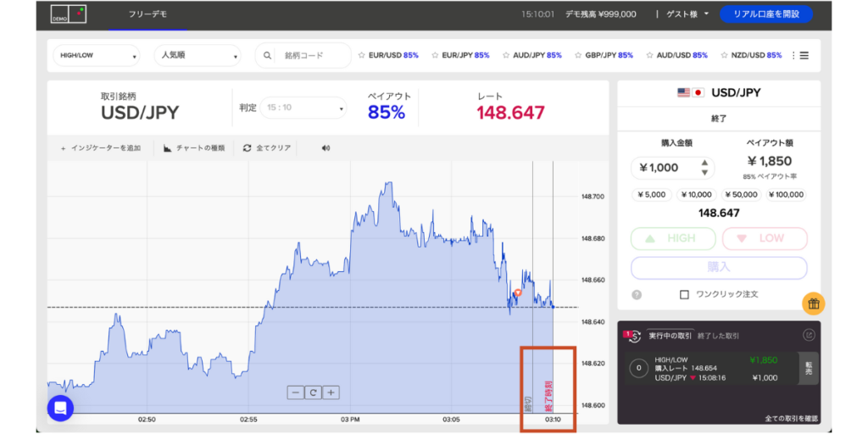Open the HIGH/LOW trade type dropdown

pos(96,55)
